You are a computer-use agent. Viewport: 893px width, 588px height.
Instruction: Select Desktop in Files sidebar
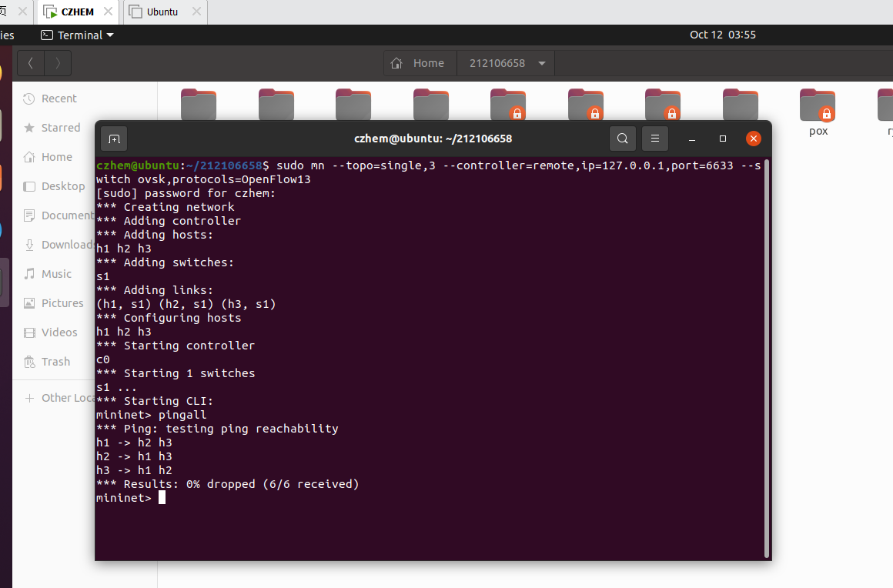[62, 186]
